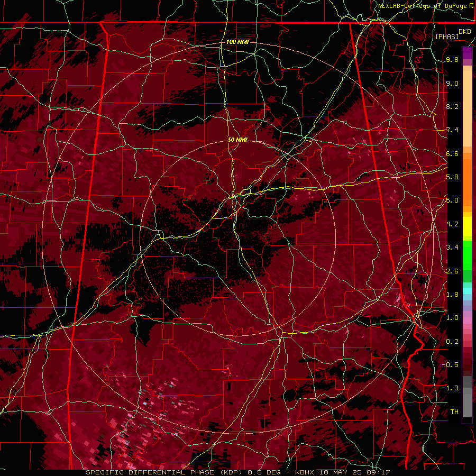Click the 5.8 value on the color scale
476x476 pixels.
(452, 177)
